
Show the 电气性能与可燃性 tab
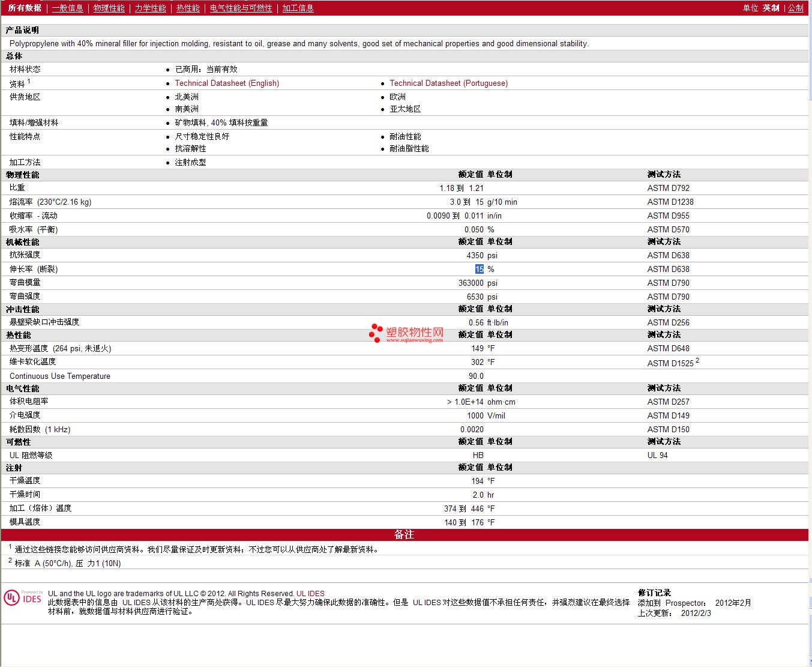(241, 8)
